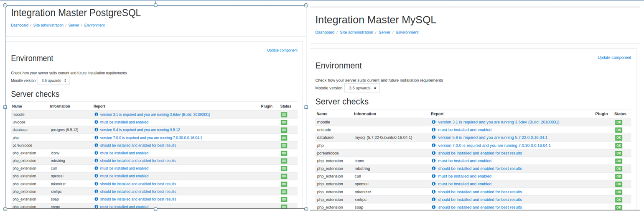The width and height of the screenshot is (644, 218).
Task: Click 'Integration Master MySQL' page heading
Action: pos(376,20)
